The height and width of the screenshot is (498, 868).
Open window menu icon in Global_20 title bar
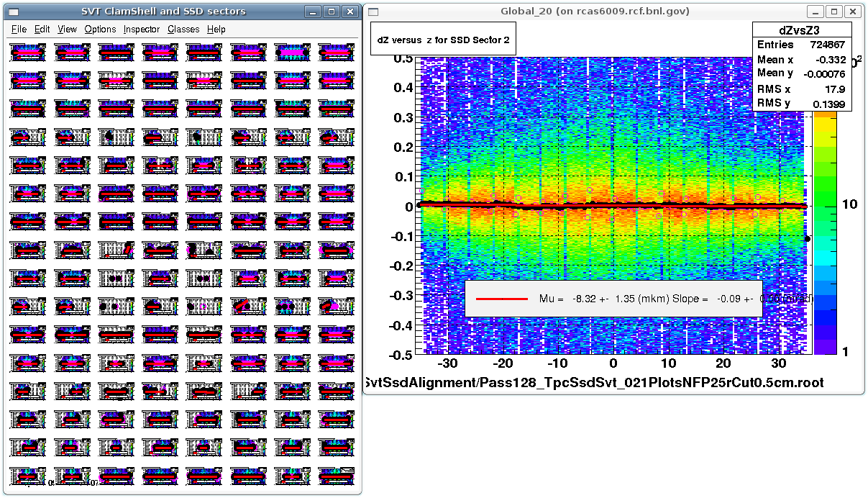pos(373,12)
